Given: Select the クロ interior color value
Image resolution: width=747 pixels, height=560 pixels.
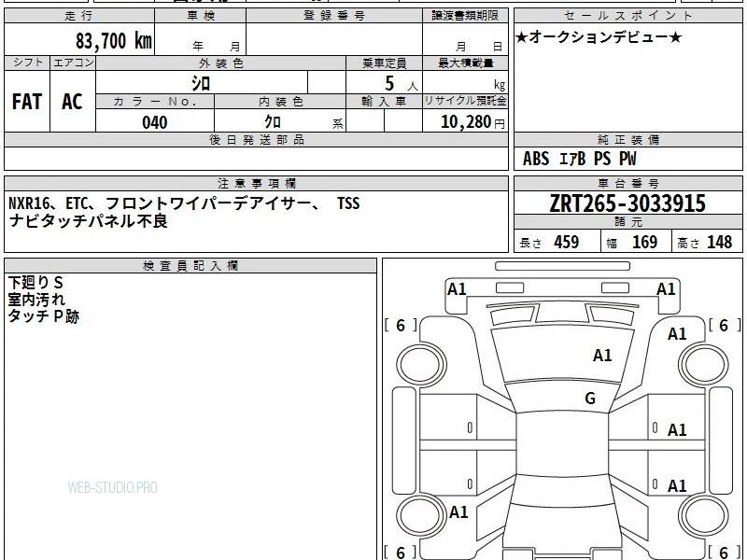Looking at the screenshot, I should pyautogui.click(x=273, y=122).
